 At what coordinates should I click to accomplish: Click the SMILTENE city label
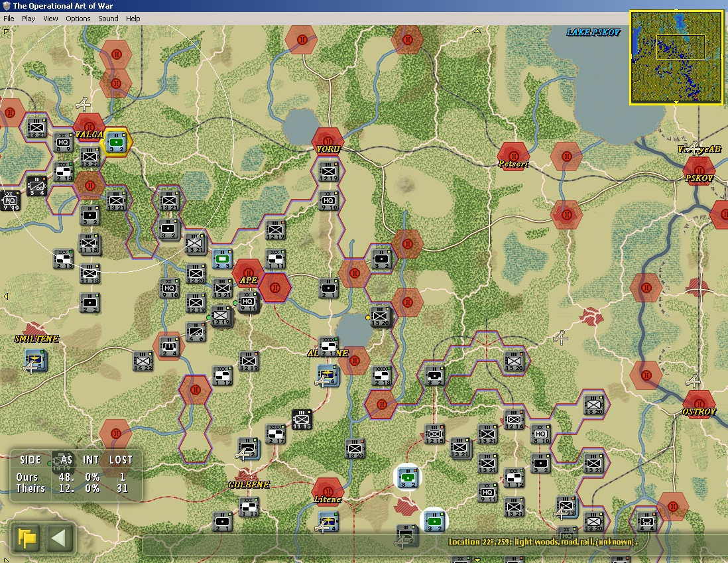pyautogui.click(x=36, y=339)
